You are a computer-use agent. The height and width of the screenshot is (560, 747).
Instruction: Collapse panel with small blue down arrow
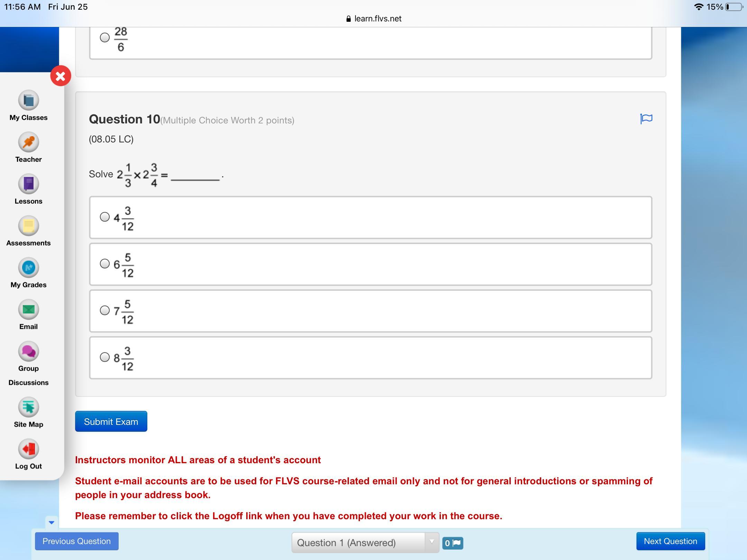(x=52, y=522)
